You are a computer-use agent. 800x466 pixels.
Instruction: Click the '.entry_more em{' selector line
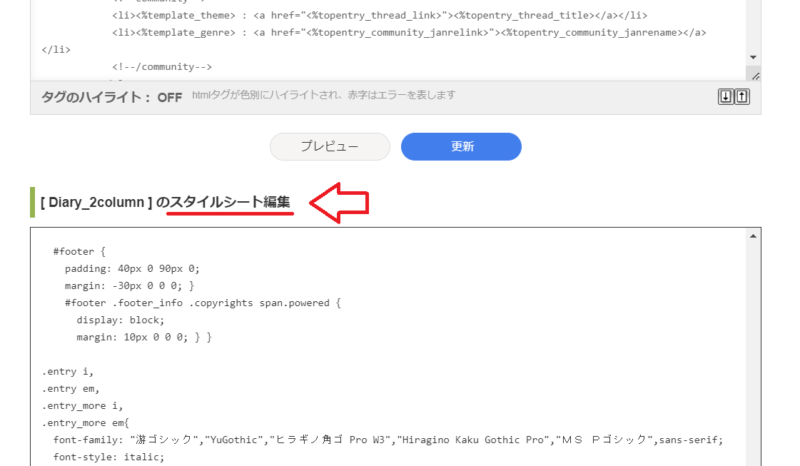pos(85,423)
